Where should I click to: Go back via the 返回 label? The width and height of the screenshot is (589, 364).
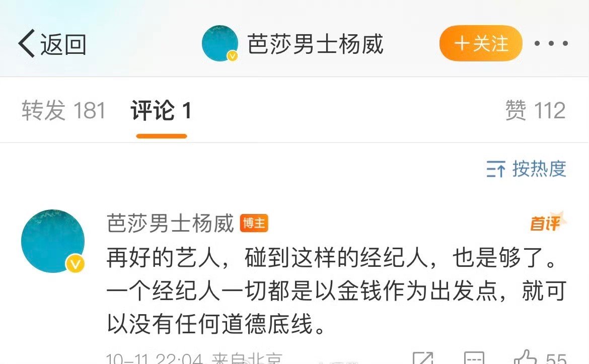coord(63,44)
